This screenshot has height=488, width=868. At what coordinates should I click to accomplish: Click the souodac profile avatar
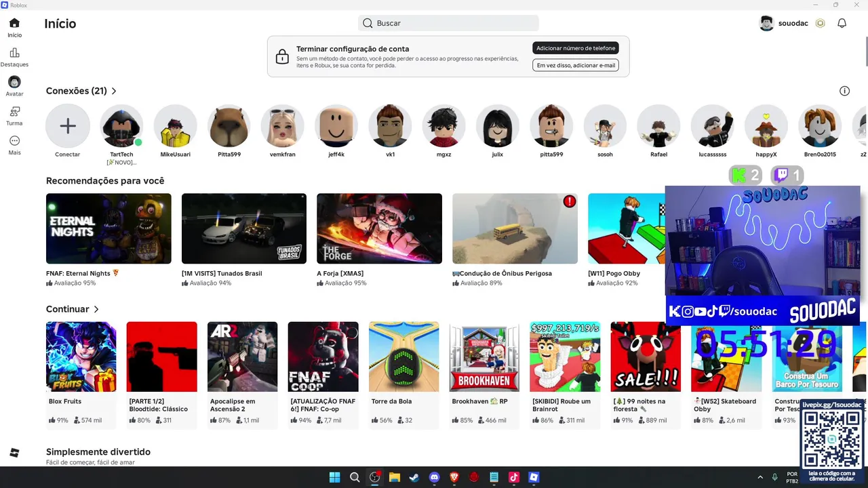click(766, 23)
